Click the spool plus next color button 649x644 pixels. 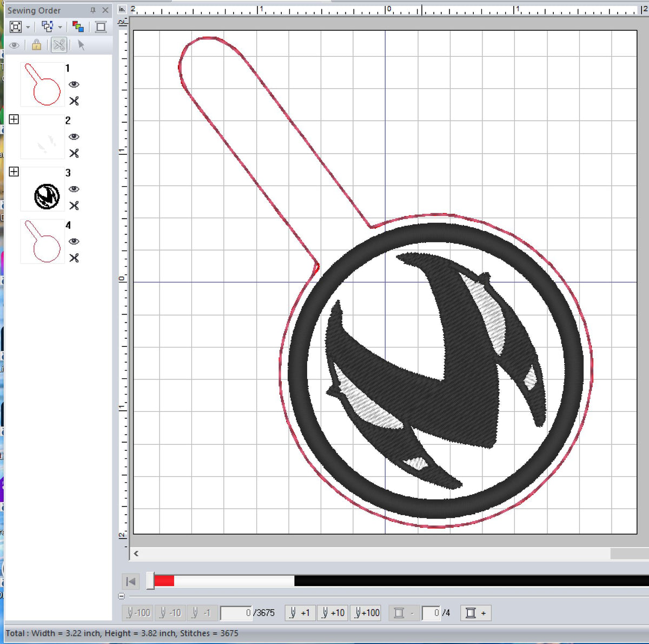(475, 613)
